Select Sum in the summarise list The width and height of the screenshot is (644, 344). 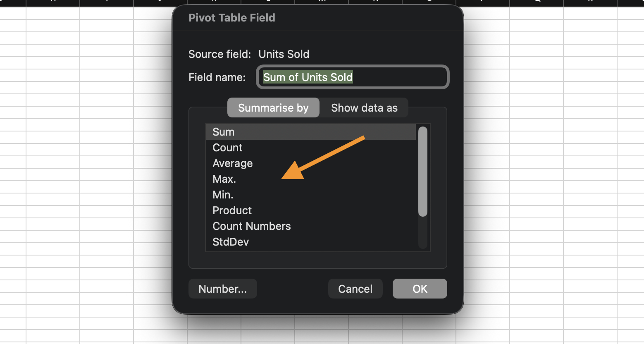pyautogui.click(x=224, y=132)
